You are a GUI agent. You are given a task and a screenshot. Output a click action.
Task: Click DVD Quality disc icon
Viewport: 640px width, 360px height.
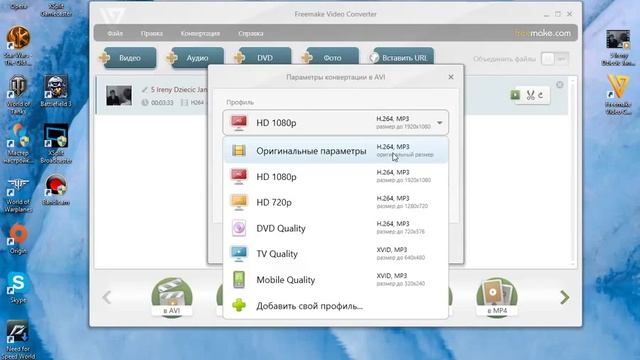(x=239, y=228)
